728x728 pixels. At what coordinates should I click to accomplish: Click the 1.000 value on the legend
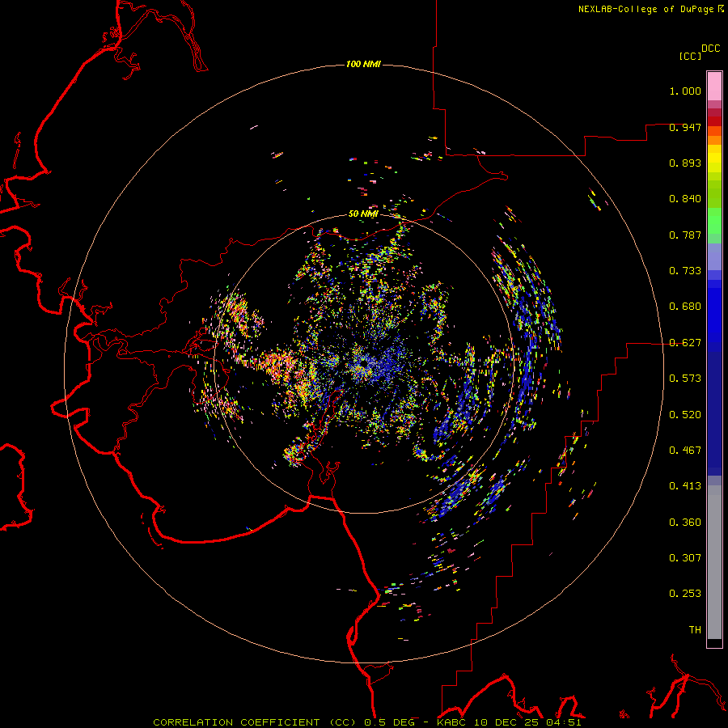685,91
